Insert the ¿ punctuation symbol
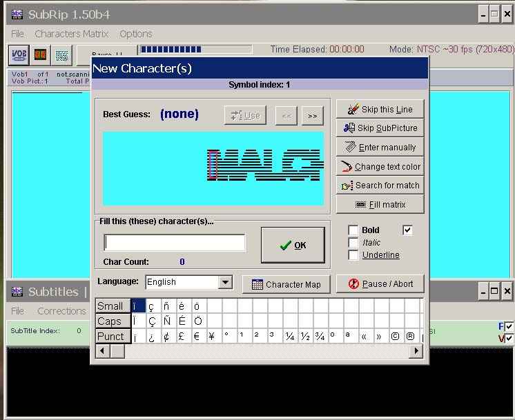515x420 pixels. tap(153, 336)
